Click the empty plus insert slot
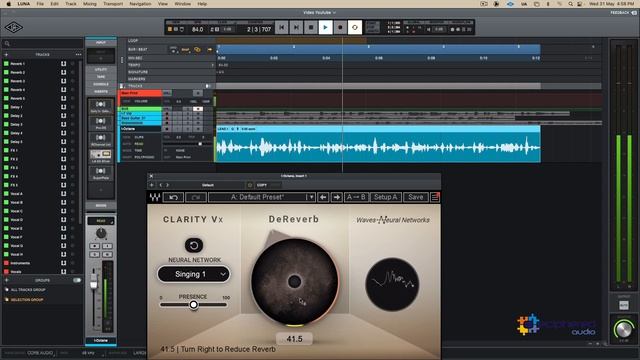Image resolution: width=640 pixels, height=360 pixels. (x=101, y=190)
